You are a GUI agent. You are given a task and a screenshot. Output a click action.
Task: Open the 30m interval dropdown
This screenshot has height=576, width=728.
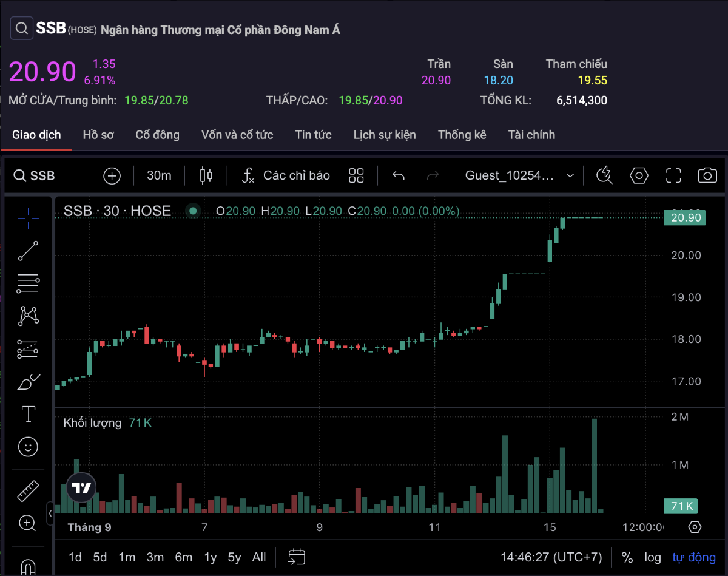coord(159,176)
